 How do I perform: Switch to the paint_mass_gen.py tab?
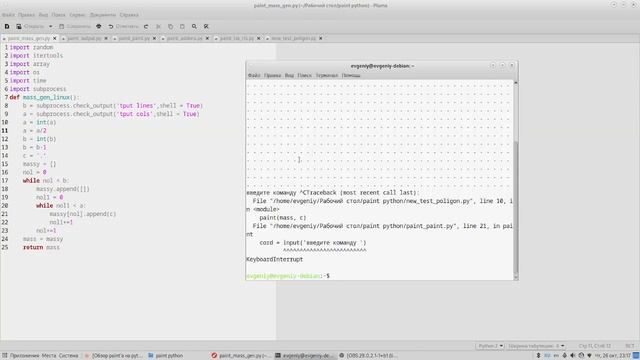[x=29, y=38]
